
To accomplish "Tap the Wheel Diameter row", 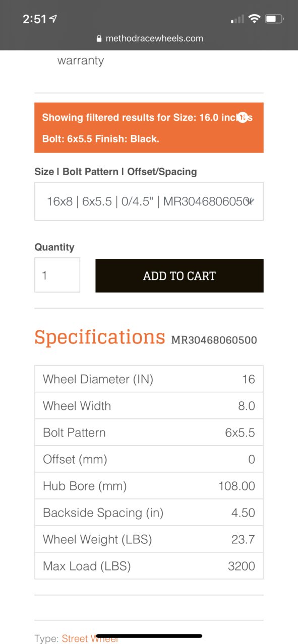I will click(x=149, y=379).
